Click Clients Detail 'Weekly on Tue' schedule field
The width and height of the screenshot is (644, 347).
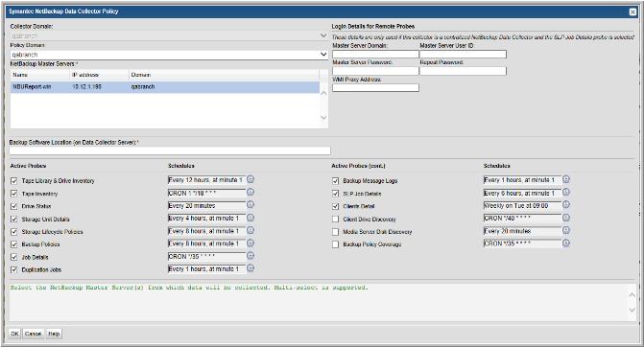pos(522,205)
